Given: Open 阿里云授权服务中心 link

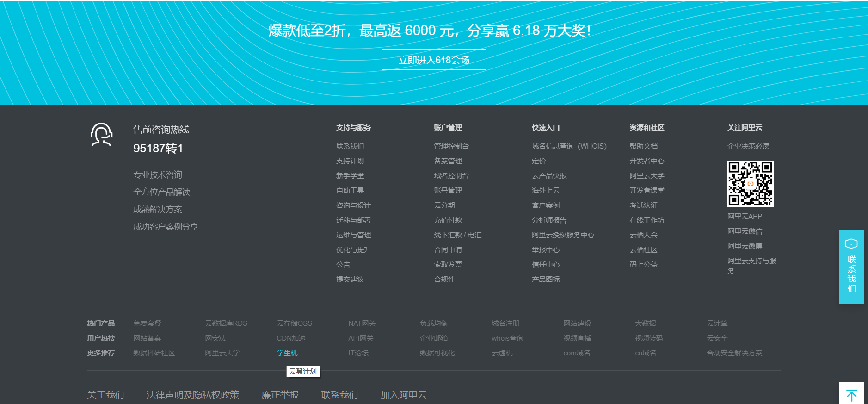Looking at the screenshot, I should [563, 235].
